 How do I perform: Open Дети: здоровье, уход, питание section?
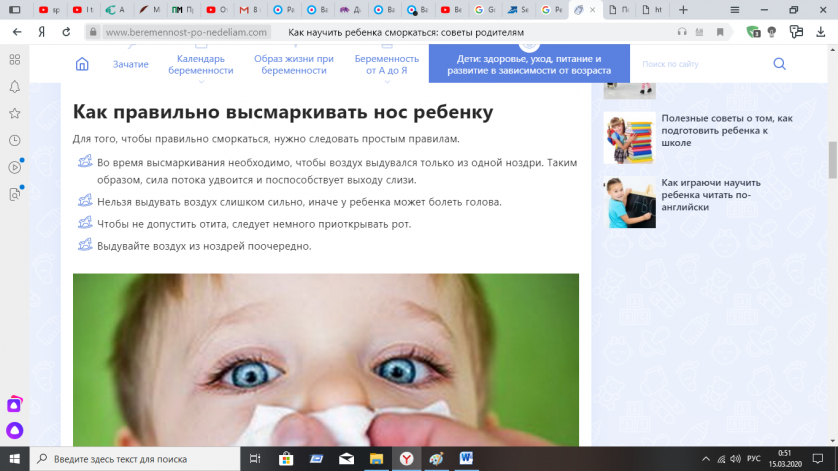(529, 65)
